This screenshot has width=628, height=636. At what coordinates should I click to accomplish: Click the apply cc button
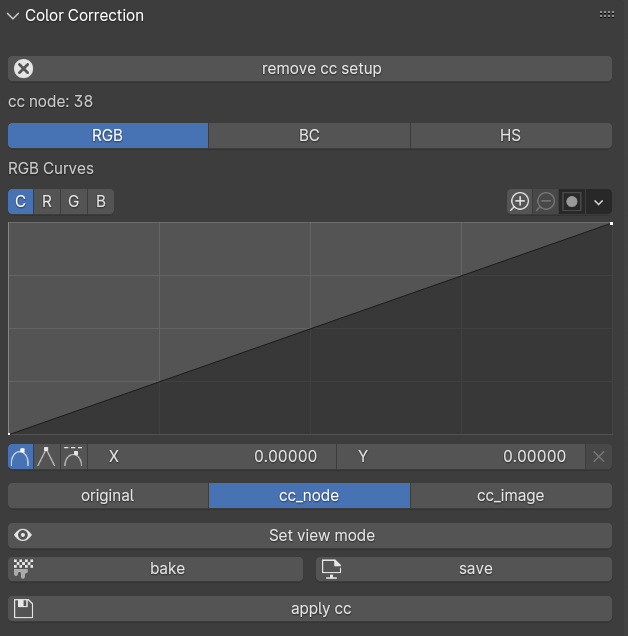tap(310, 608)
